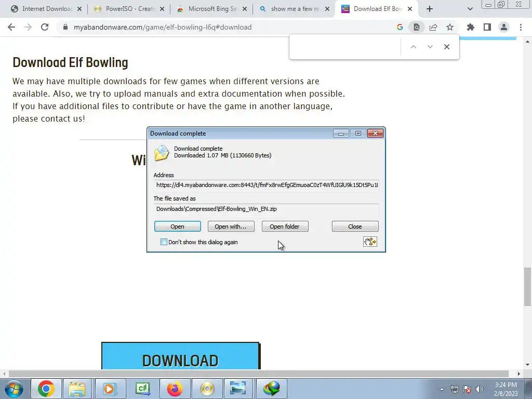Click Close button in dialog
Image resolution: width=532 pixels, height=399 pixels.
click(355, 227)
